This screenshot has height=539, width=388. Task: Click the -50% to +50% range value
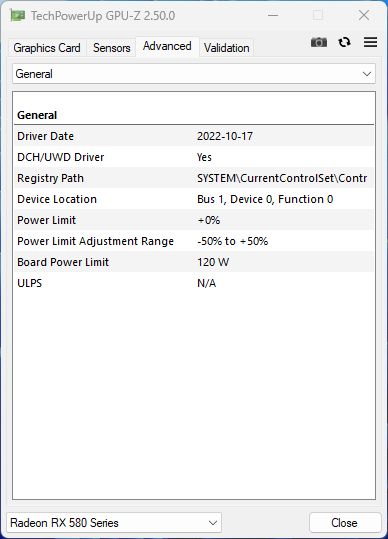pyautogui.click(x=233, y=241)
